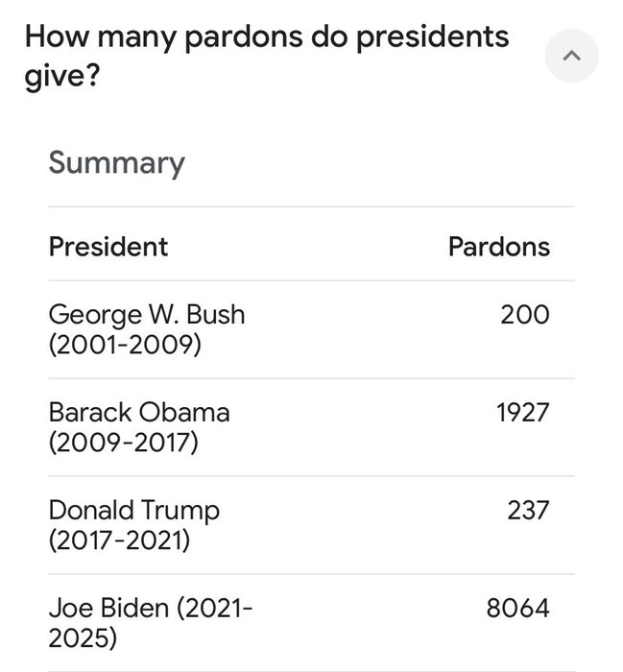Click the '2025)' text under Joe Biden
Viewport: 623px width, 672px height.
pos(84,638)
